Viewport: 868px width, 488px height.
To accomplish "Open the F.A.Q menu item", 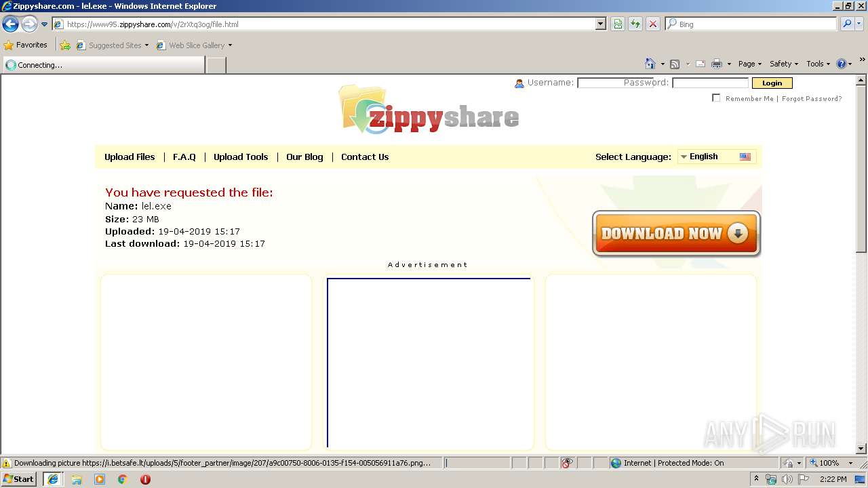I will 184,157.
